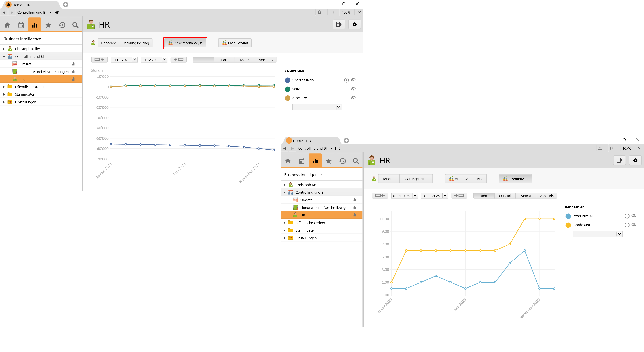Click the favorites star in top-left sidebar
Image resolution: width=644 pixels, height=352 pixels.
pos(48,25)
